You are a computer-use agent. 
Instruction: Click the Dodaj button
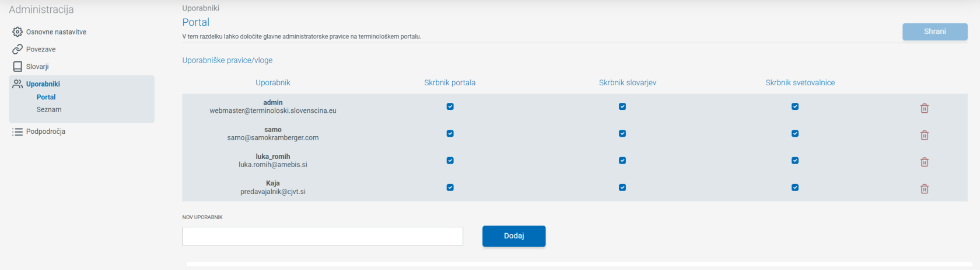coord(514,236)
